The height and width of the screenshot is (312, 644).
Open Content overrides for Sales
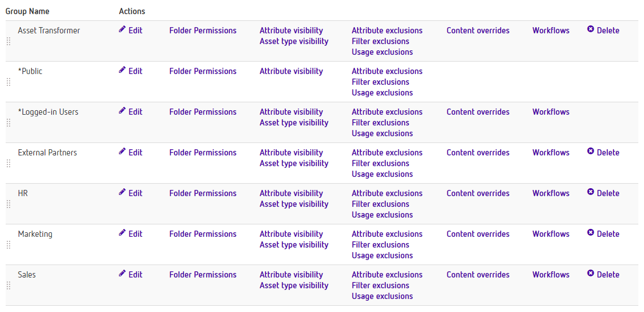tap(478, 275)
